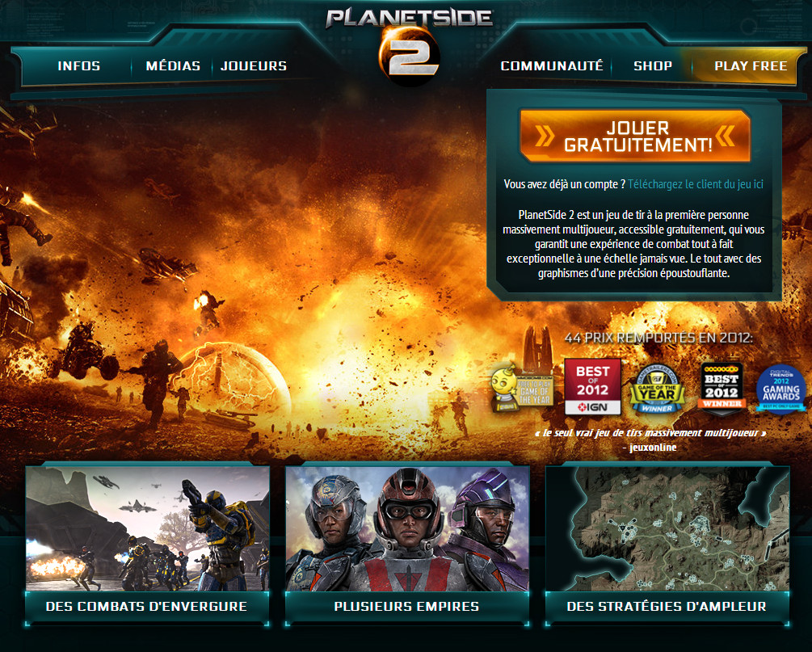Open the INFOS menu
The image size is (812, 652).
(79, 66)
